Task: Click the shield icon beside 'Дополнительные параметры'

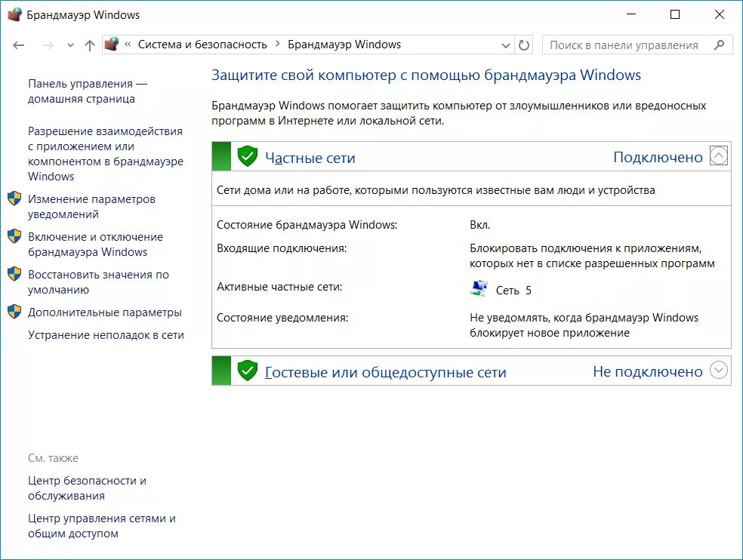Action: 14,312
